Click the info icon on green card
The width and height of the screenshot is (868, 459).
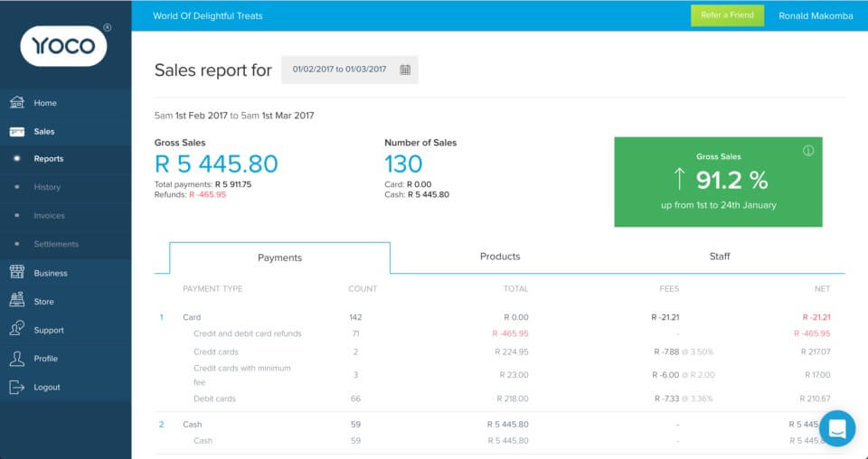[808, 150]
